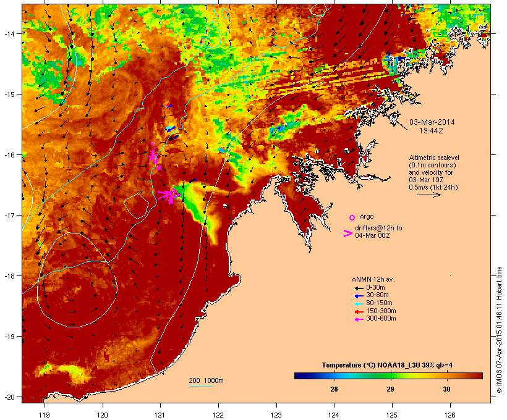Click the 'ANMN 12h av.' heading
Screen dimensions: 507x420
tap(373, 279)
